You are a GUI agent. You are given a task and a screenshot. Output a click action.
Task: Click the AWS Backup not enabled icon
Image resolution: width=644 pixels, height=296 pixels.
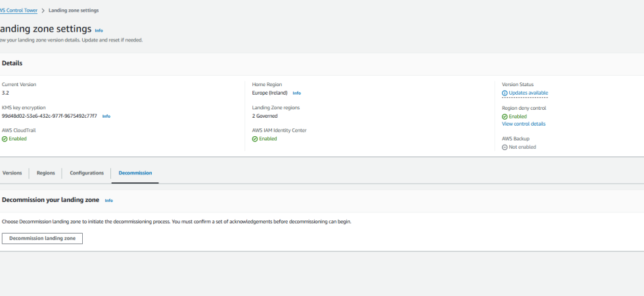pos(505,147)
